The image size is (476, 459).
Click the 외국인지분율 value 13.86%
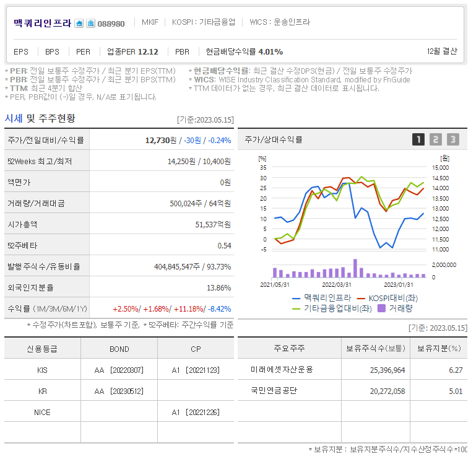click(219, 287)
